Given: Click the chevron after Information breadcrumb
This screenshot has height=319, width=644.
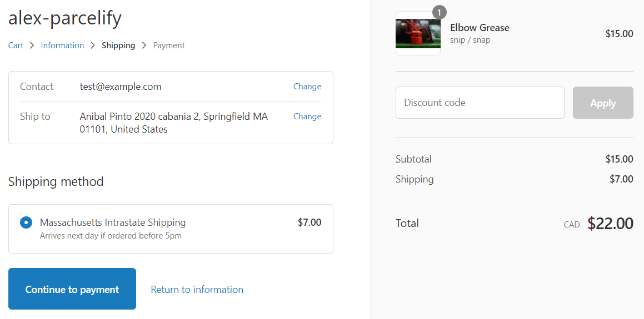Looking at the screenshot, I should pyautogui.click(x=93, y=45).
